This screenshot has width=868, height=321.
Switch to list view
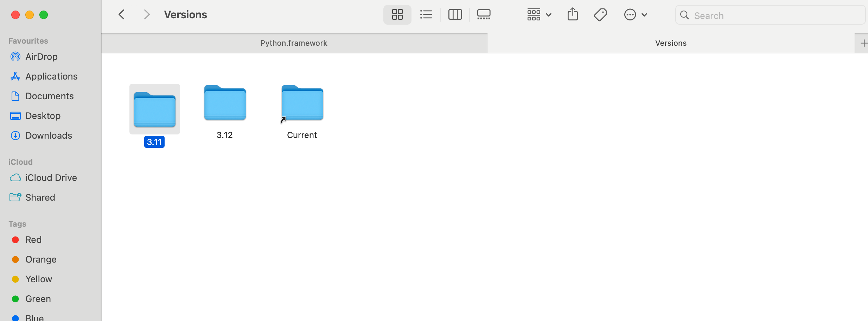(x=426, y=15)
